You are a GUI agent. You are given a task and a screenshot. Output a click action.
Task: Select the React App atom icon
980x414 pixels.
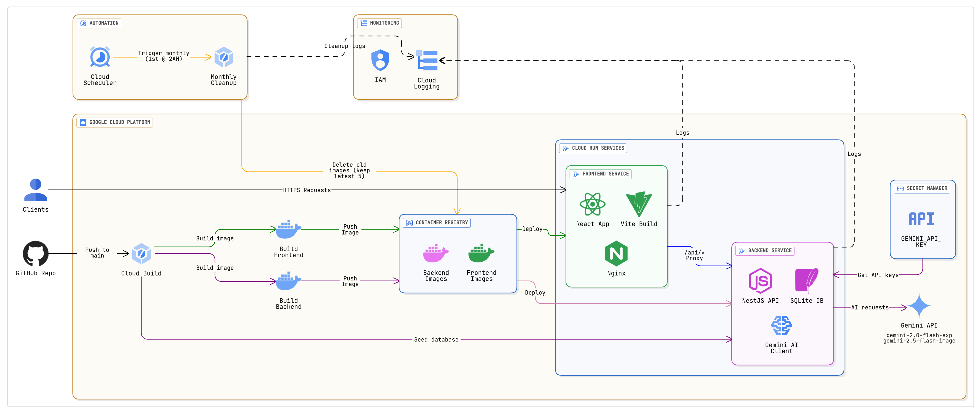click(x=592, y=204)
